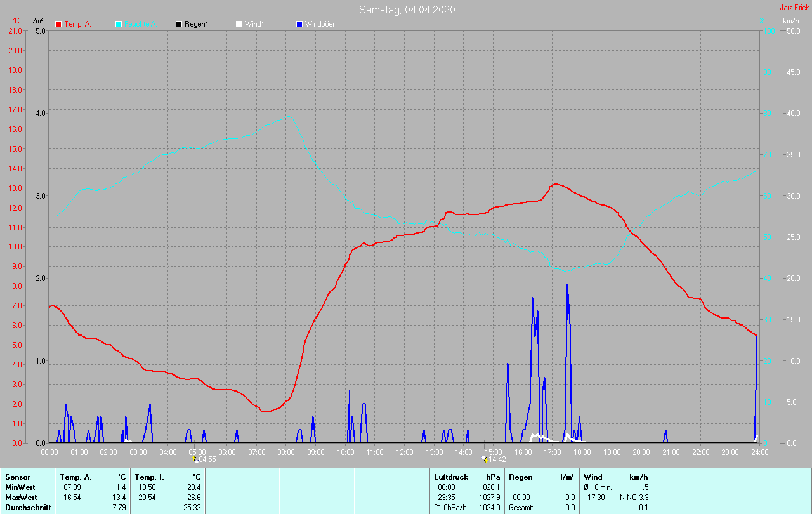Click the cyan Feuchte A. legend square

click(x=119, y=24)
